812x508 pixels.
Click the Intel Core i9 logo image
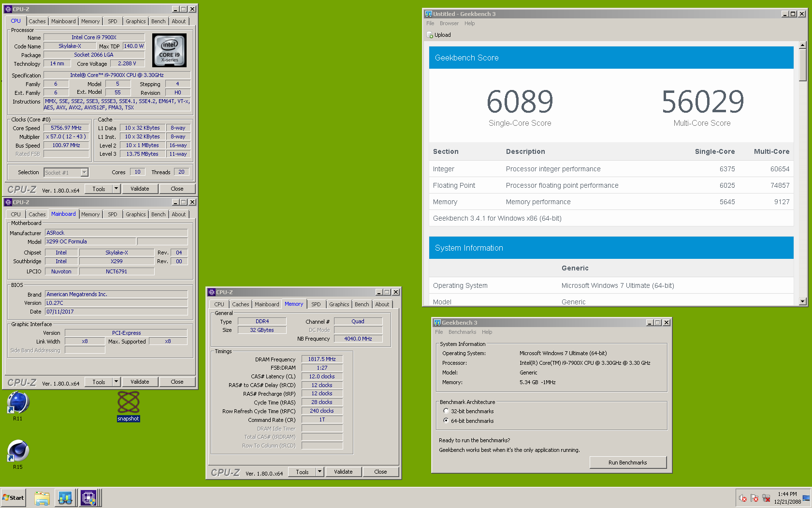tap(169, 50)
